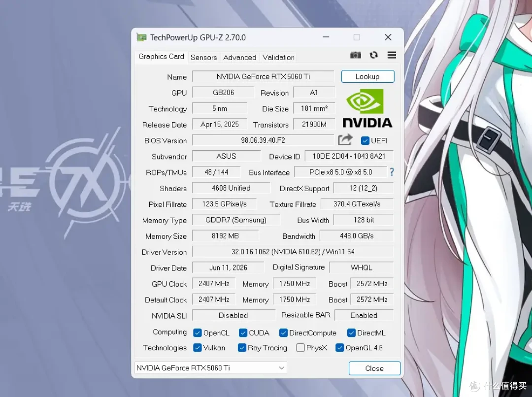This screenshot has width=532, height=397.
Task: Click the Bandwidth value 448.0 GB/s
Action: (x=357, y=235)
